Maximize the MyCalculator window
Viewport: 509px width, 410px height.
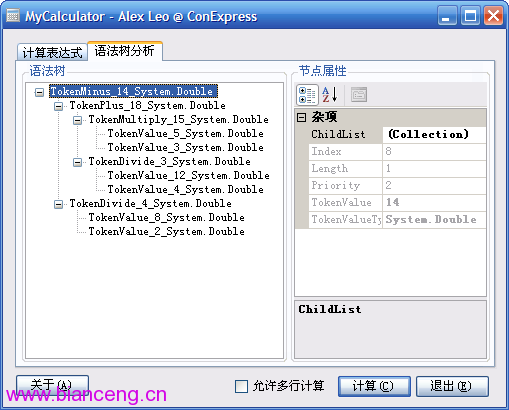[x=470, y=16]
